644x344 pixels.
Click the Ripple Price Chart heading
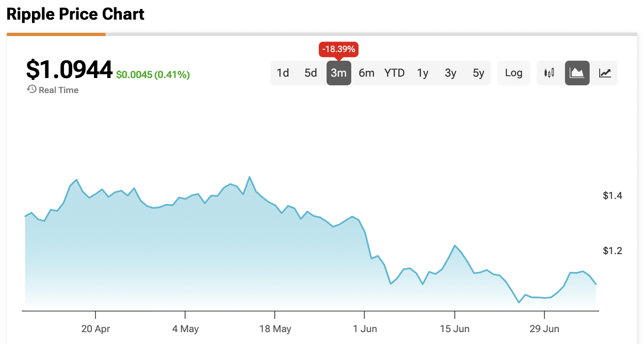pyautogui.click(x=75, y=14)
